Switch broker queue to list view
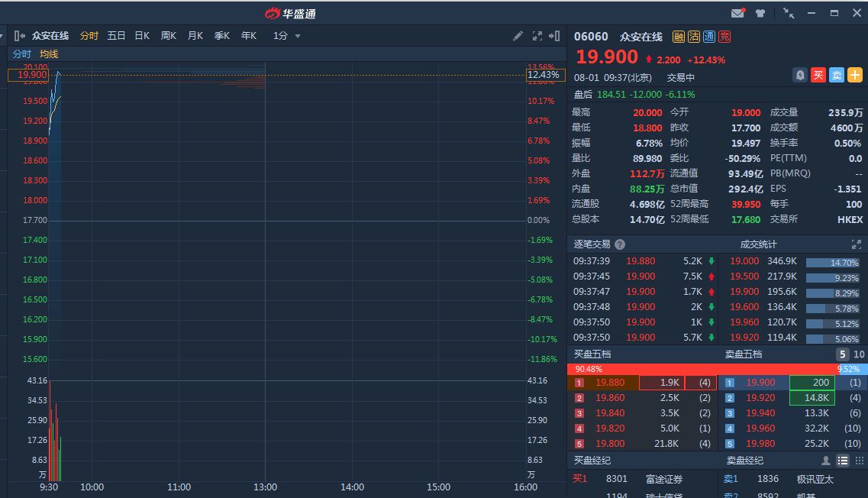868x498 pixels. [843, 461]
